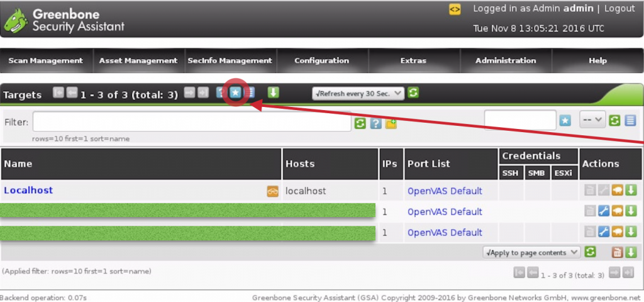Edit the last target using its blue wrench
The width and height of the screenshot is (644, 302).
pyautogui.click(x=603, y=232)
